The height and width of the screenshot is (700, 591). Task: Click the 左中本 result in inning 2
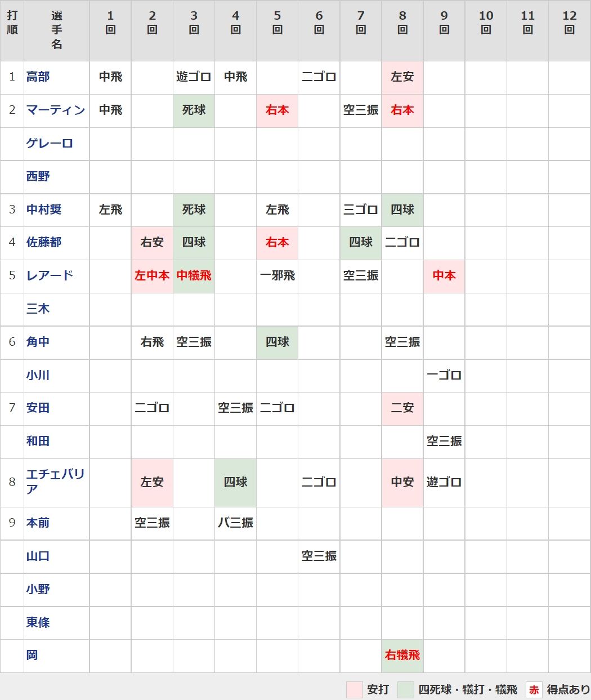point(152,275)
